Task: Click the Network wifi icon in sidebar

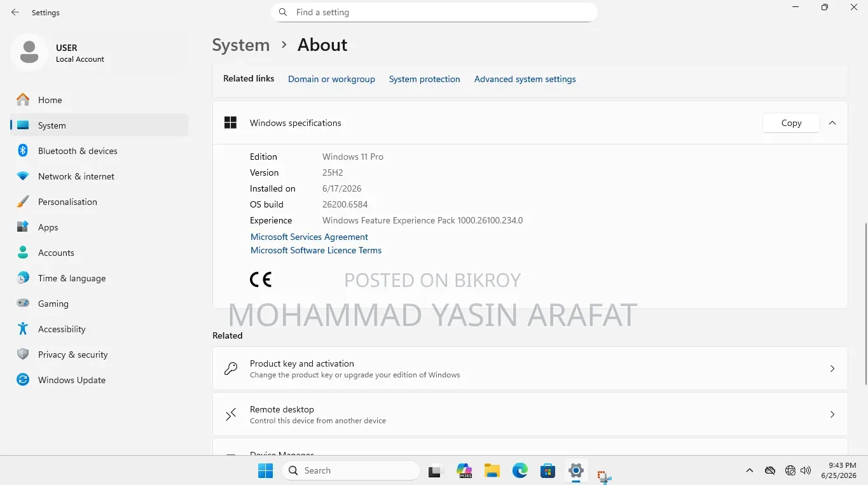Action: 23,176
